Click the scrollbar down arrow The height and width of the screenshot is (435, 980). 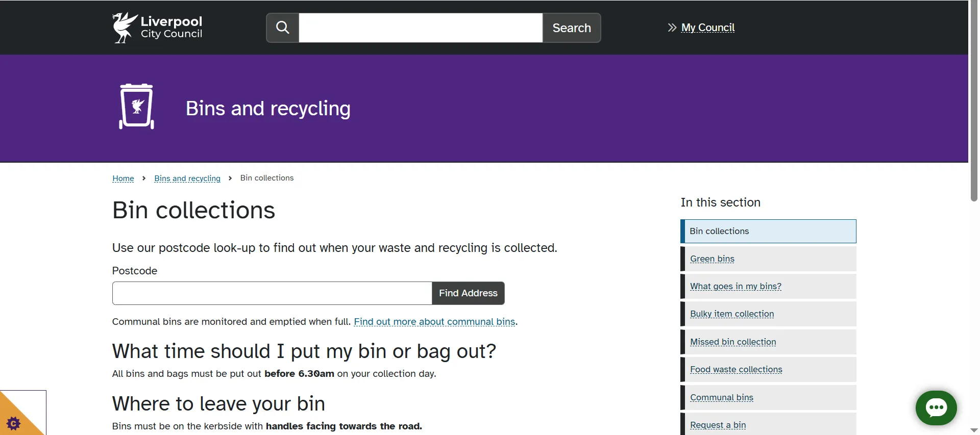click(x=974, y=431)
